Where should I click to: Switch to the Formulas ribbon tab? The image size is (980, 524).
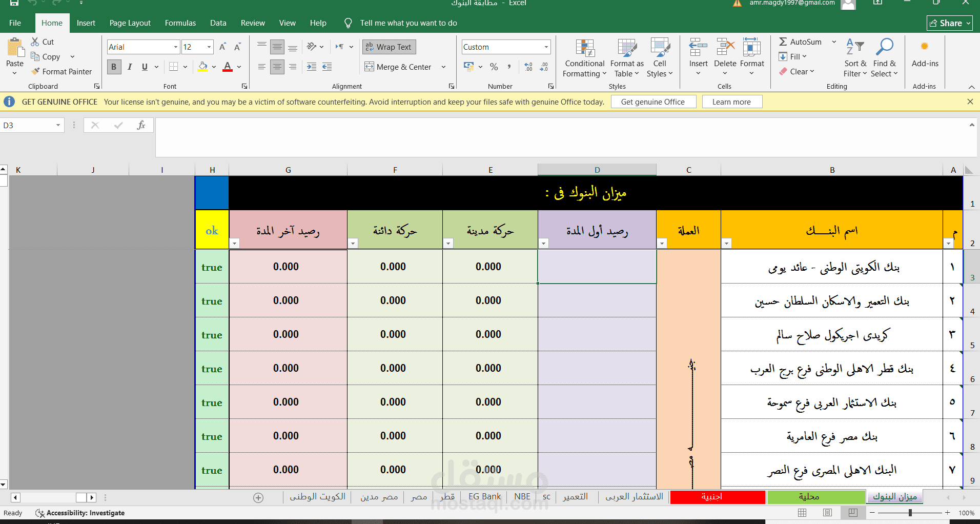pos(180,23)
